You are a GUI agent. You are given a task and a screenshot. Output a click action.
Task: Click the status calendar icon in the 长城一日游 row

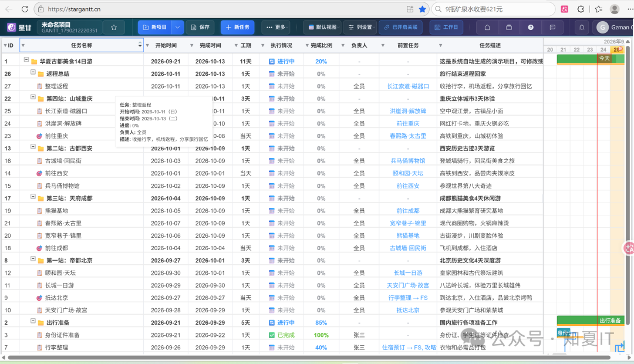(x=272, y=285)
